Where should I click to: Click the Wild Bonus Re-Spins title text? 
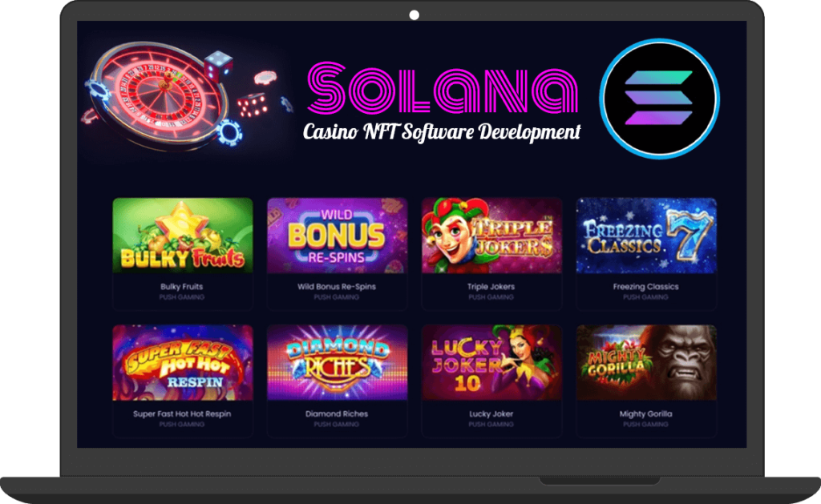337,287
